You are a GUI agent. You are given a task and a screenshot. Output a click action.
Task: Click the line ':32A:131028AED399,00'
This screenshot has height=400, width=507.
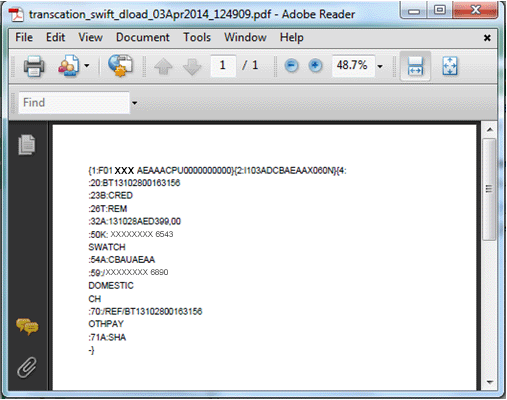(x=135, y=221)
